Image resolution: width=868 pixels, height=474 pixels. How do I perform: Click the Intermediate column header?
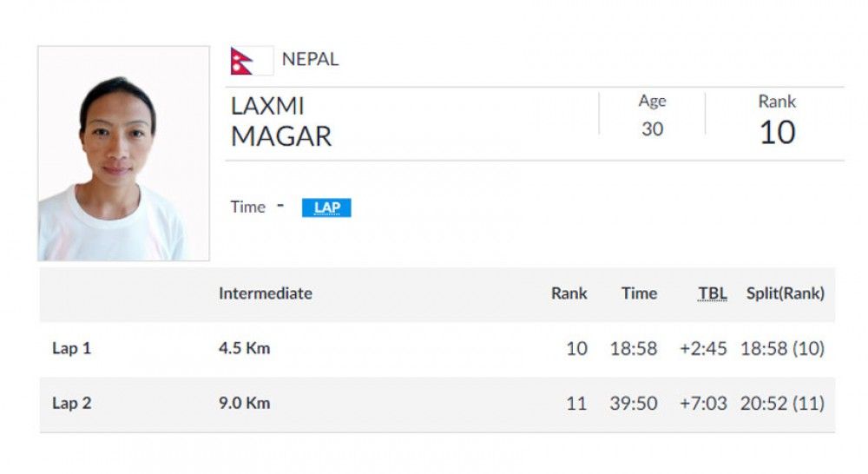tap(265, 293)
